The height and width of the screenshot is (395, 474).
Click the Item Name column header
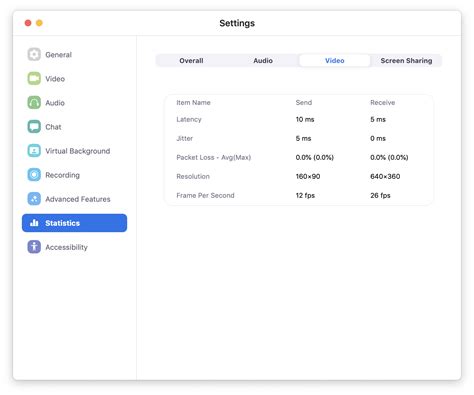click(193, 103)
